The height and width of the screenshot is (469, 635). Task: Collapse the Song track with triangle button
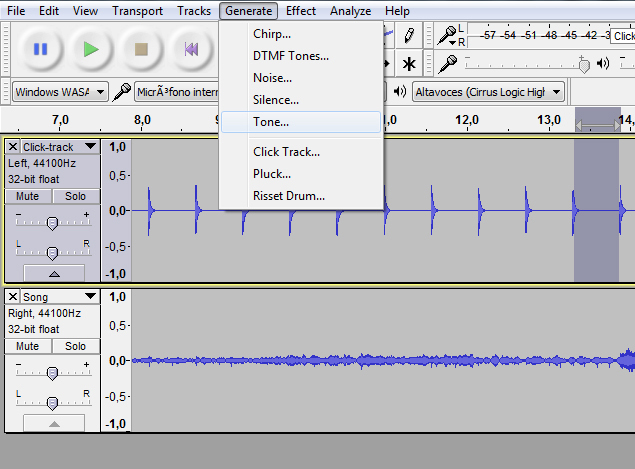pos(54,424)
